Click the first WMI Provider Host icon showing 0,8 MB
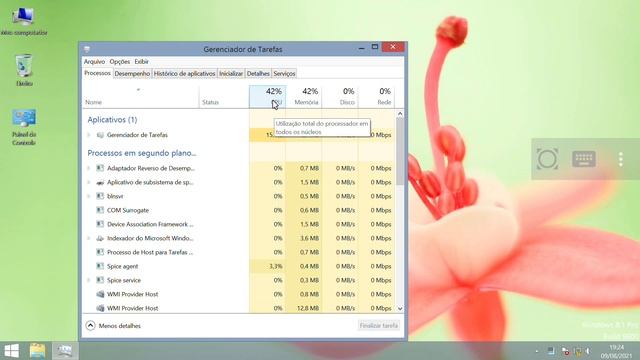640x360 pixels. [100, 294]
